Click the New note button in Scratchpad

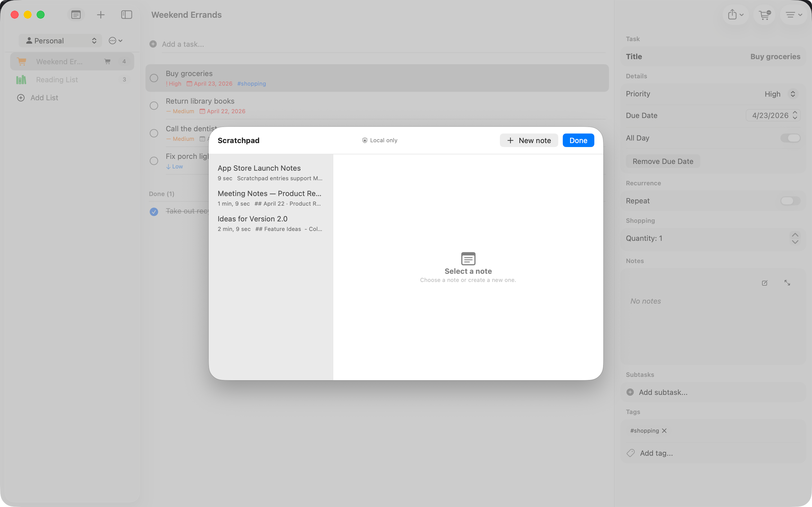[529, 140]
